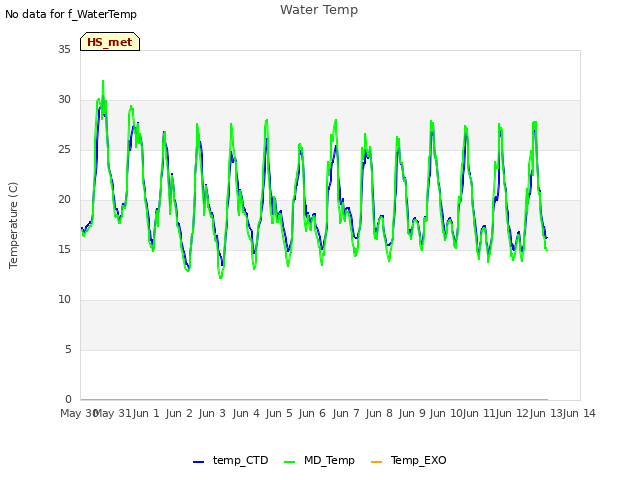Click the Water Temp chart title
The height and width of the screenshot is (480, 640).
point(319,10)
